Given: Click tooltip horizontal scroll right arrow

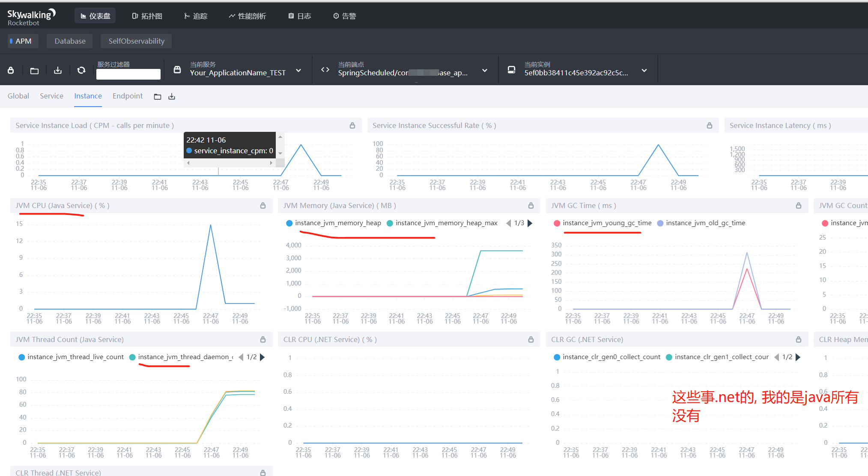Looking at the screenshot, I should 271,163.
